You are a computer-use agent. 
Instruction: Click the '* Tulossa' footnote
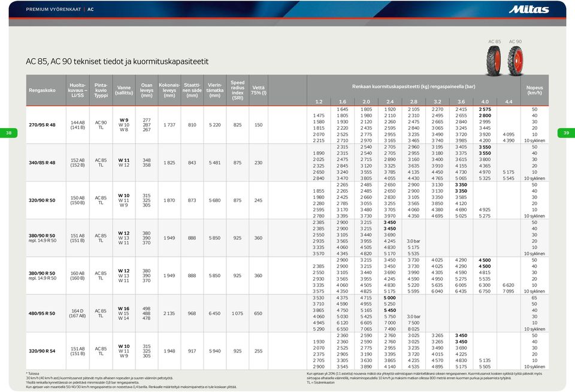click(x=32, y=373)
